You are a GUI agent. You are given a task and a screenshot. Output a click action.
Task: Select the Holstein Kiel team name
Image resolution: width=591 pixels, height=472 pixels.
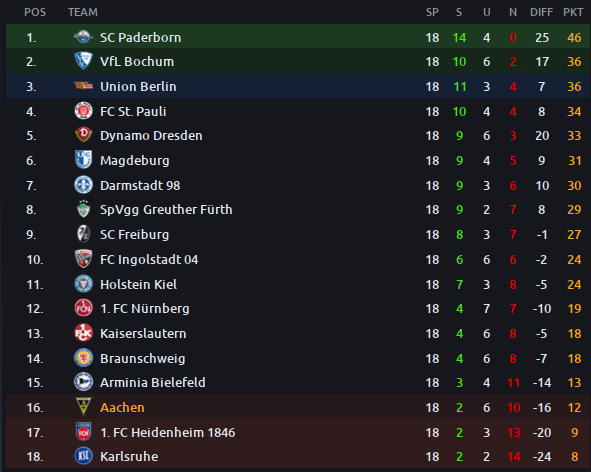pos(138,284)
